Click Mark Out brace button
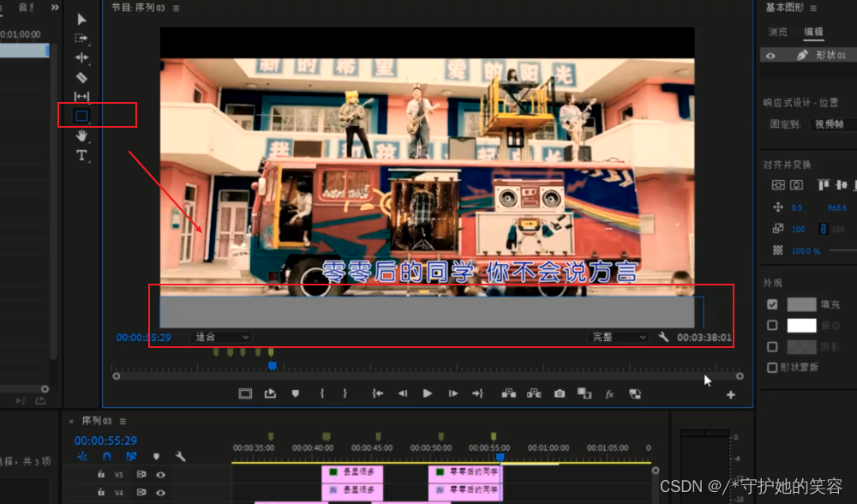Viewport: 857px width, 504px height. pos(345,393)
